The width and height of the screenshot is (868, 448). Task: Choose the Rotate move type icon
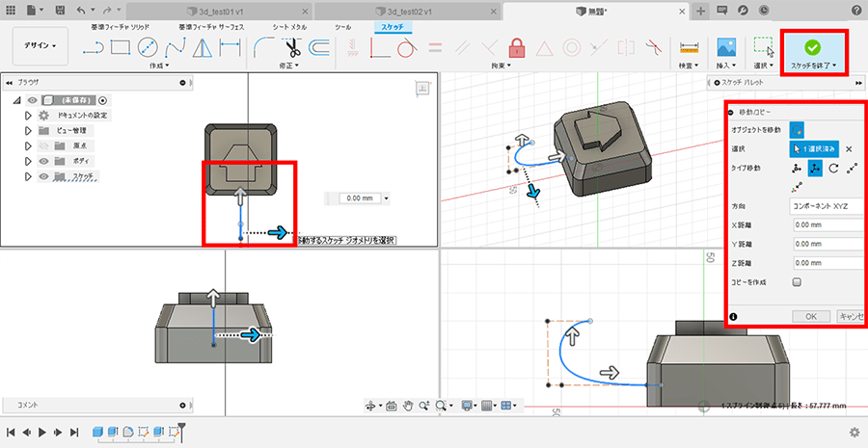[832, 169]
